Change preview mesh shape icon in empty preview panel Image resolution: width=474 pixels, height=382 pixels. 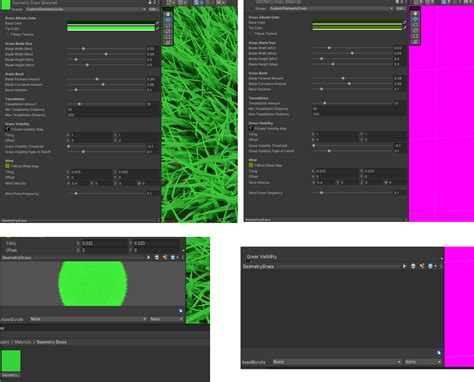click(413, 266)
